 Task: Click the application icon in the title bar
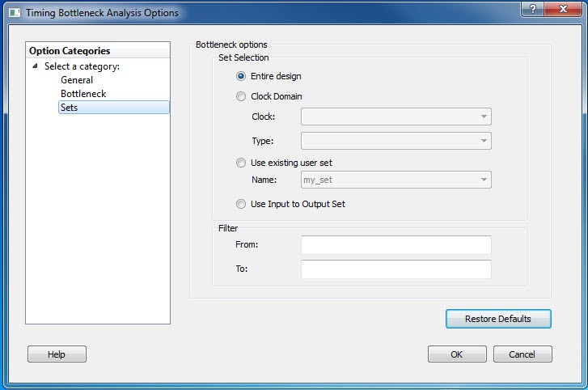(x=12, y=13)
